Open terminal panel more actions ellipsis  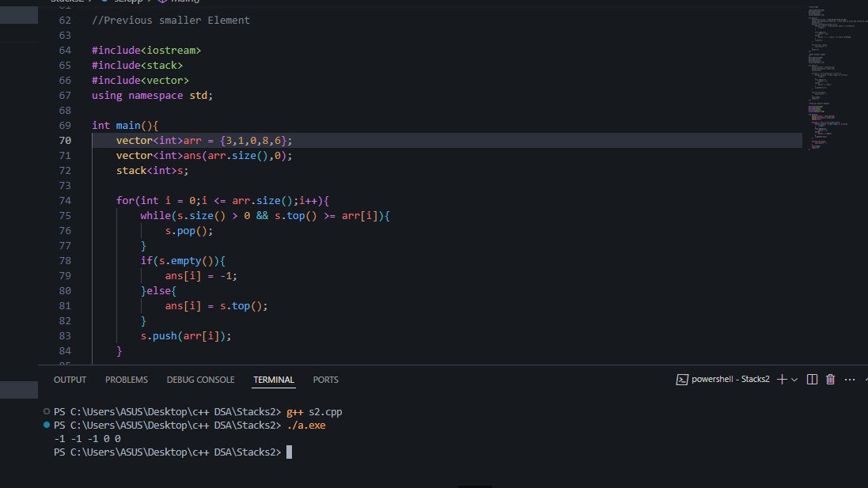[850, 380]
